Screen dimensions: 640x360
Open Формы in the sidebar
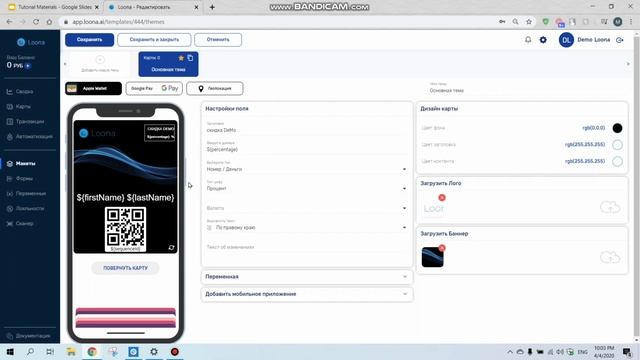click(x=24, y=178)
